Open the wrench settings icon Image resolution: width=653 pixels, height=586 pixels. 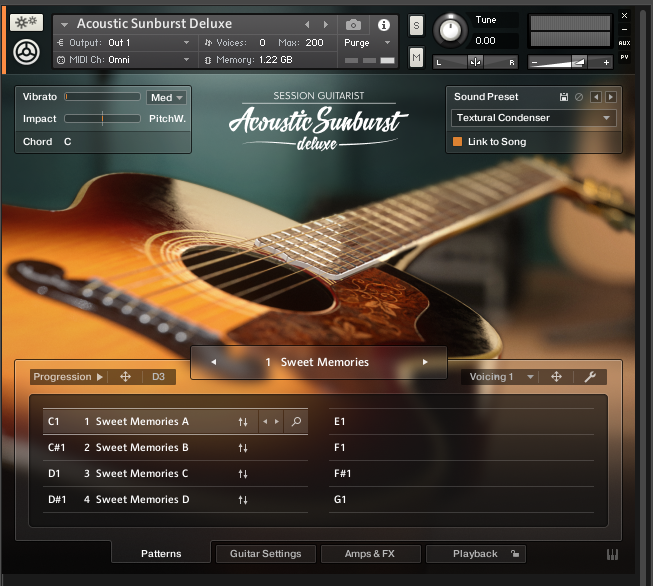pos(590,377)
